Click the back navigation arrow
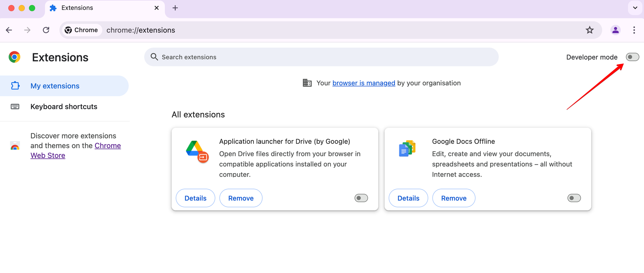The image size is (644, 273). pyautogui.click(x=9, y=30)
